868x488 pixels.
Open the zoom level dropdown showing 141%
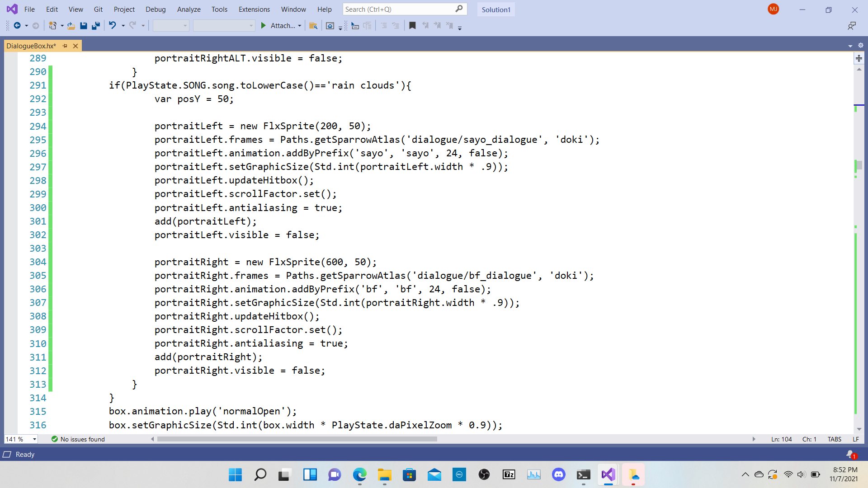tap(21, 439)
